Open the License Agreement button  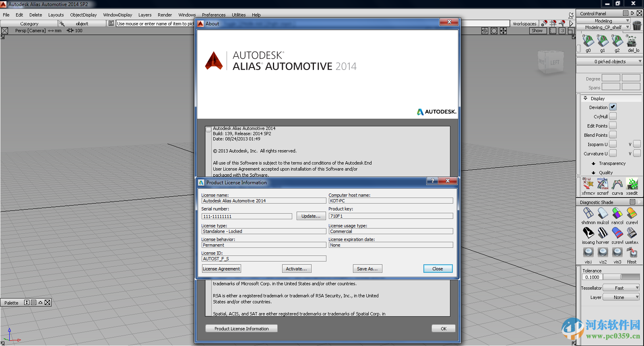221,269
